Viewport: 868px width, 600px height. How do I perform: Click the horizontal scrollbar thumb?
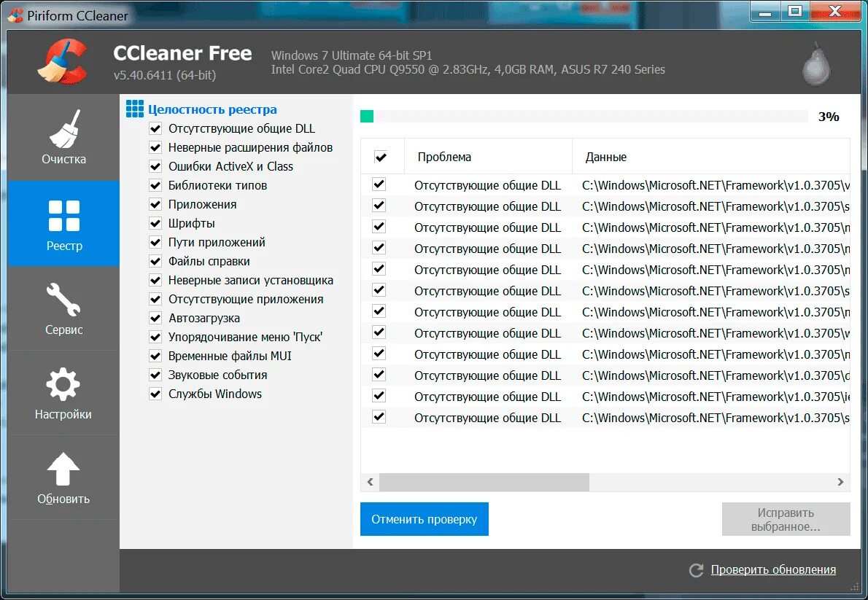484,482
